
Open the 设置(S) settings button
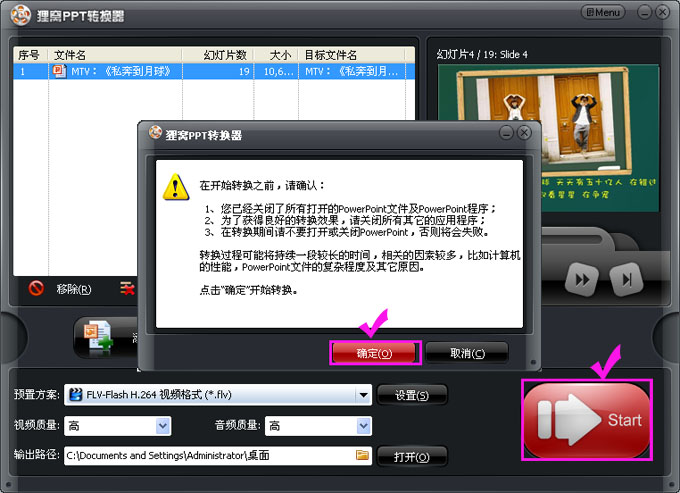(x=412, y=395)
